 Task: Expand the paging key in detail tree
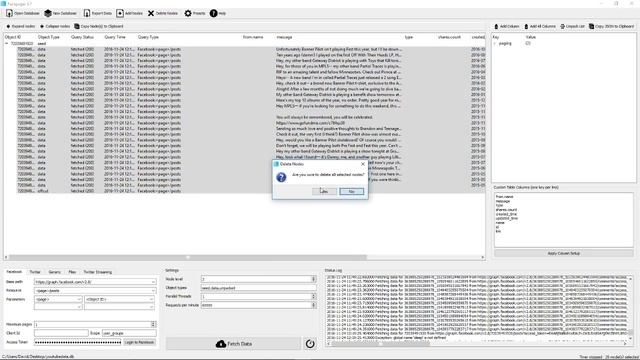496,43
